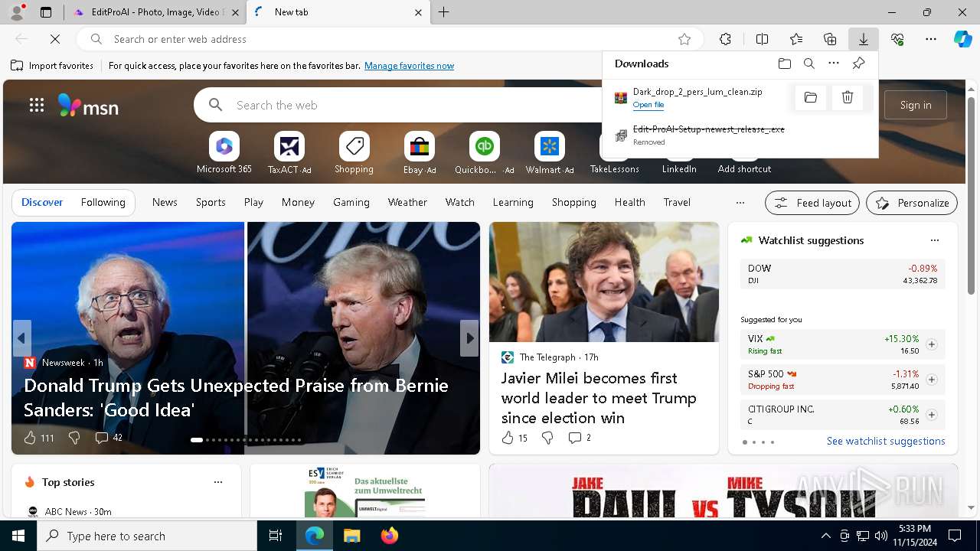
Task: Open Ebay ad shortcut
Action: 420,153
